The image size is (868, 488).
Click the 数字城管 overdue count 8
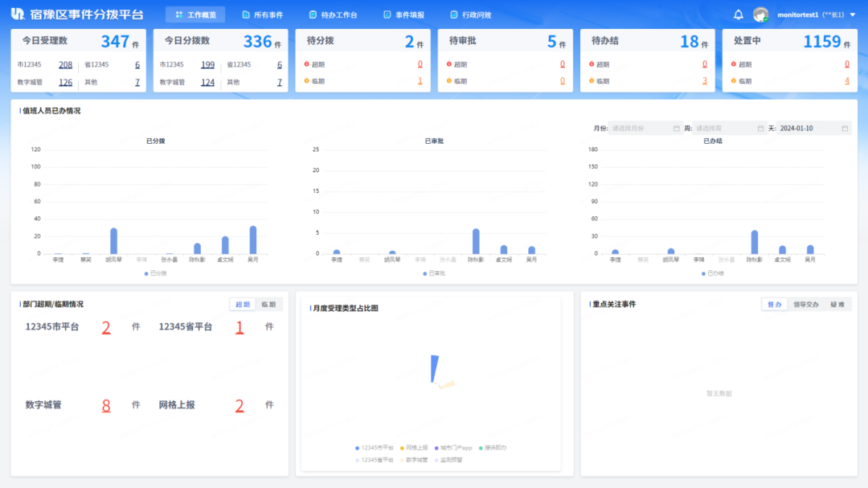pos(106,406)
